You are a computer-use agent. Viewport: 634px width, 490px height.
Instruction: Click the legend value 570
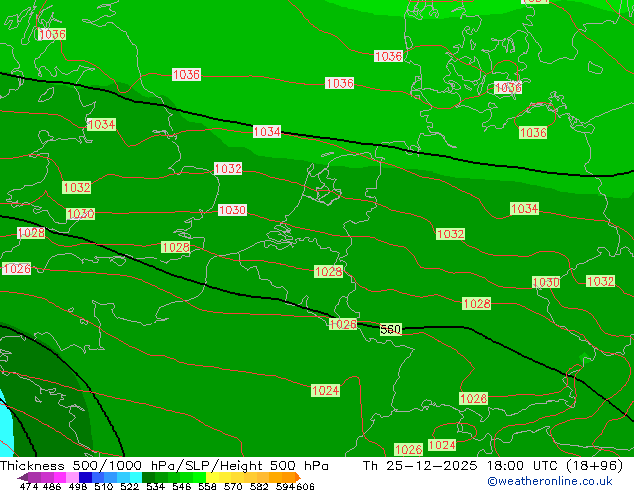click(x=233, y=486)
